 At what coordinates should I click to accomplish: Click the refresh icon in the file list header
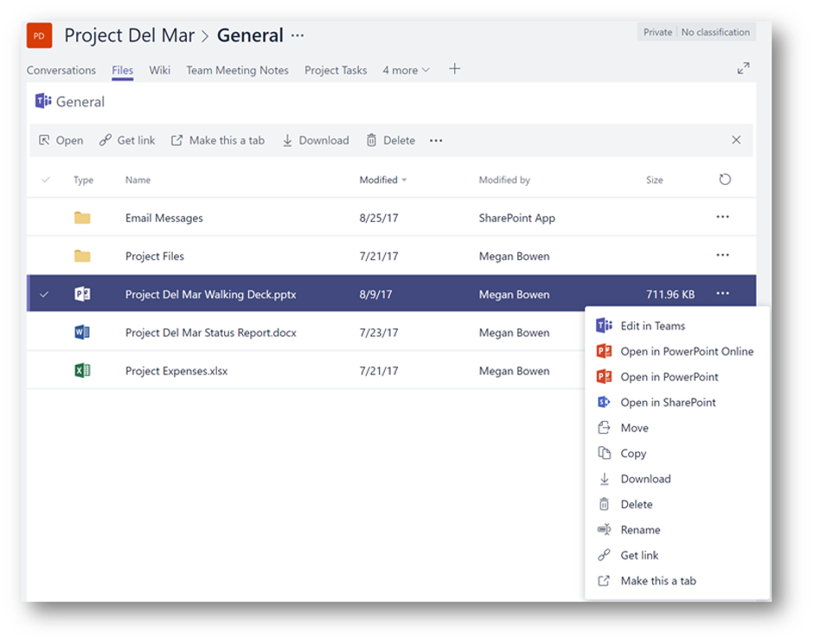pyautogui.click(x=725, y=180)
